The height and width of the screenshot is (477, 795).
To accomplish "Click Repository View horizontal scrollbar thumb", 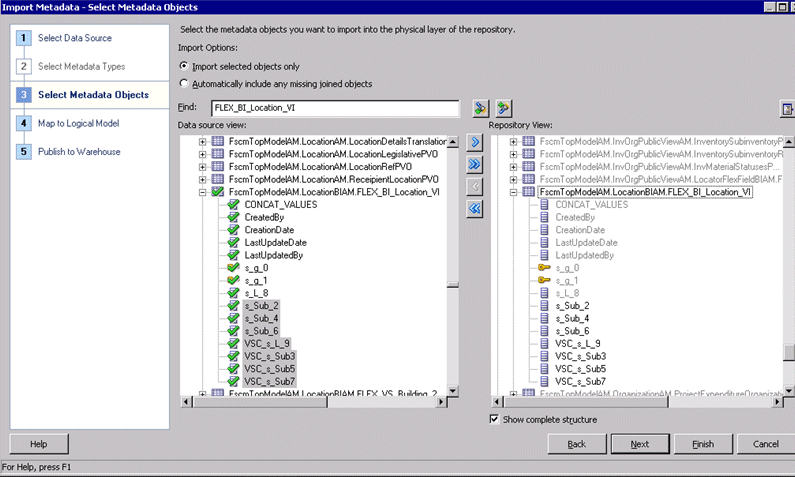I will coord(586,402).
